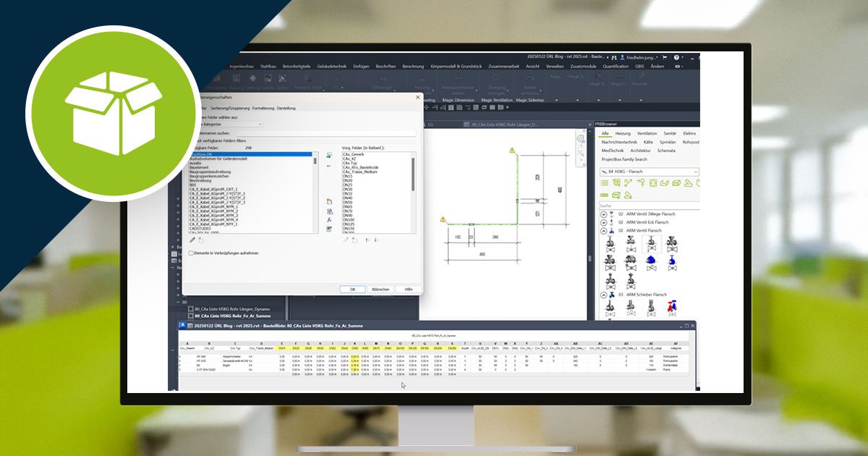Switch to the Sortierung/Gruppierung tab
868x456 pixels.
point(229,108)
